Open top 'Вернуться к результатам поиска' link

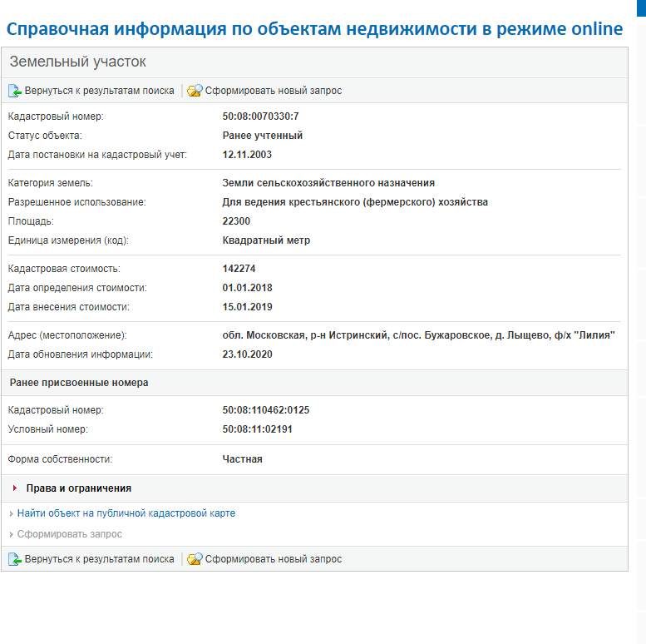(x=99, y=91)
